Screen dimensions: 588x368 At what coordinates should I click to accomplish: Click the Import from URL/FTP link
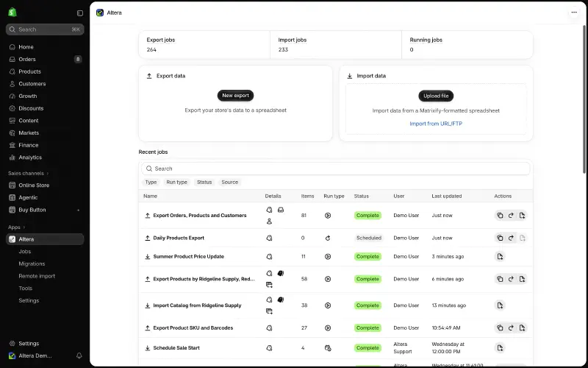(436, 124)
